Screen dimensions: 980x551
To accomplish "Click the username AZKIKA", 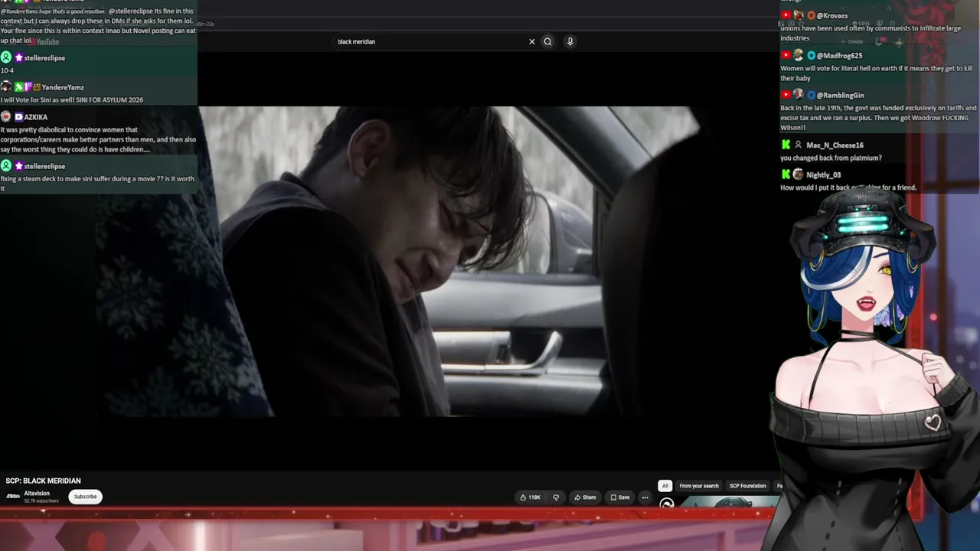I will click(36, 117).
